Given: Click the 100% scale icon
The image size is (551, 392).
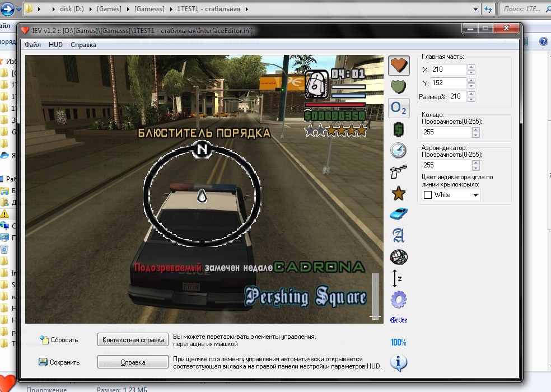Looking at the screenshot, I should click(x=399, y=342).
